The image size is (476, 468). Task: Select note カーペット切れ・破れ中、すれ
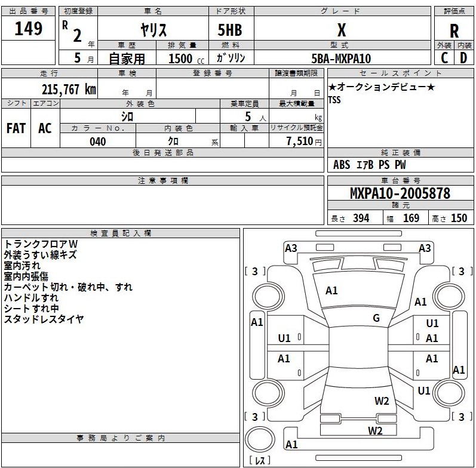pyautogui.click(x=68, y=287)
